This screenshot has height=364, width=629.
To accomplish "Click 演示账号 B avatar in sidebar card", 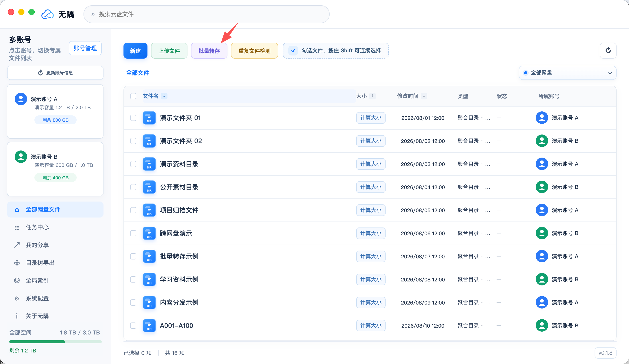I will 21,157.
